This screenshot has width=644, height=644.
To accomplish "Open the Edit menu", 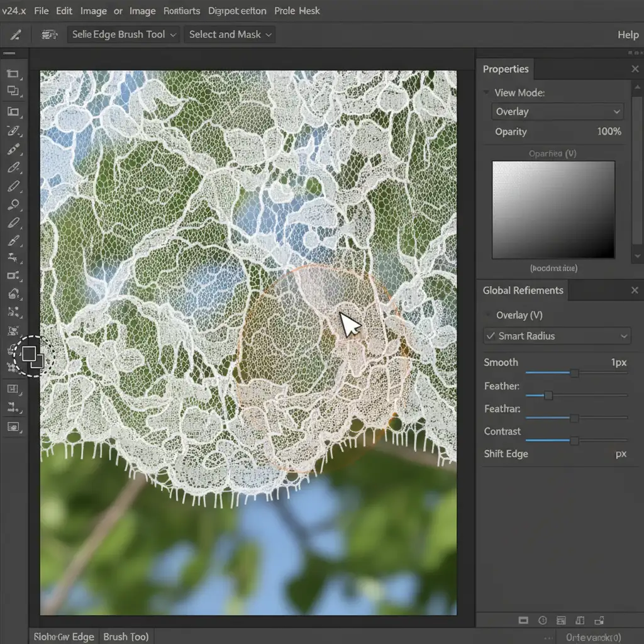I will [64, 11].
